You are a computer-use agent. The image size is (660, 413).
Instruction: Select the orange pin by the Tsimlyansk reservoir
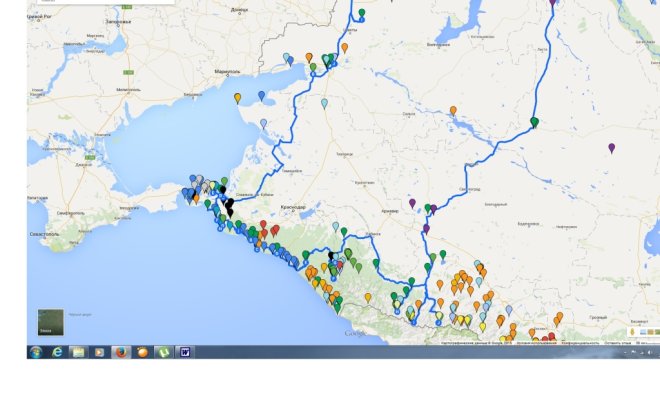[x=453, y=111]
